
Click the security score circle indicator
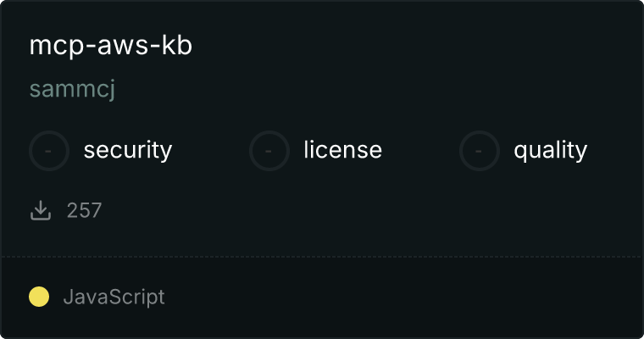pyautogui.click(x=49, y=151)
